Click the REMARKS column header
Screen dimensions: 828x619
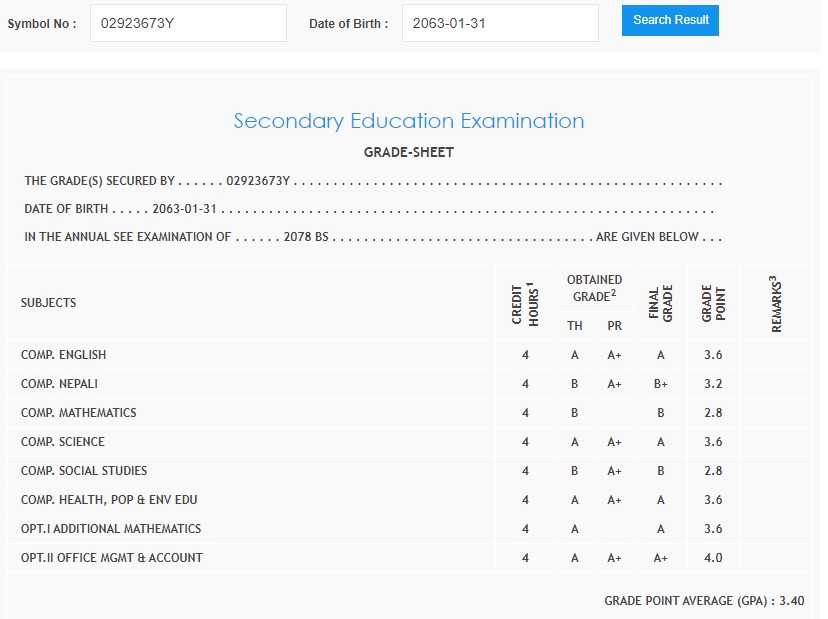776,303
